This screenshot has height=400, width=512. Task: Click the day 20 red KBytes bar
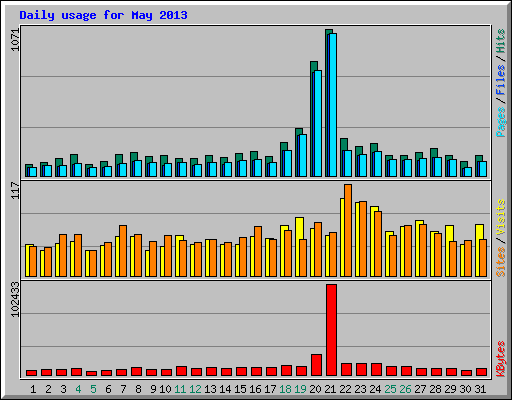316,365
